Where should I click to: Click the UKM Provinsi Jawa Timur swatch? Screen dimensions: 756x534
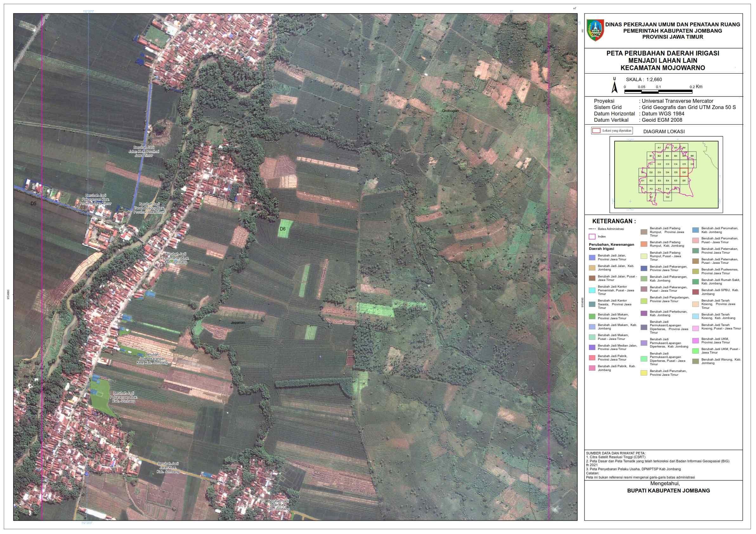tap(695, 341)
